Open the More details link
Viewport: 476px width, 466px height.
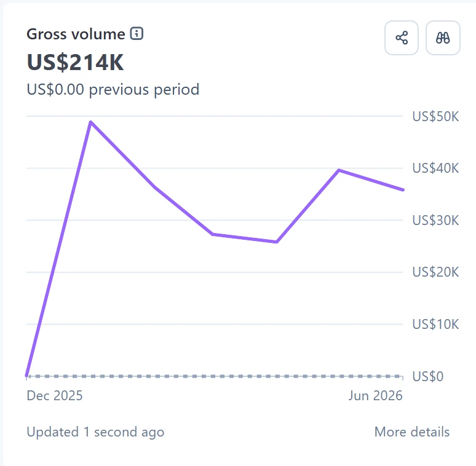click(411, 432)
